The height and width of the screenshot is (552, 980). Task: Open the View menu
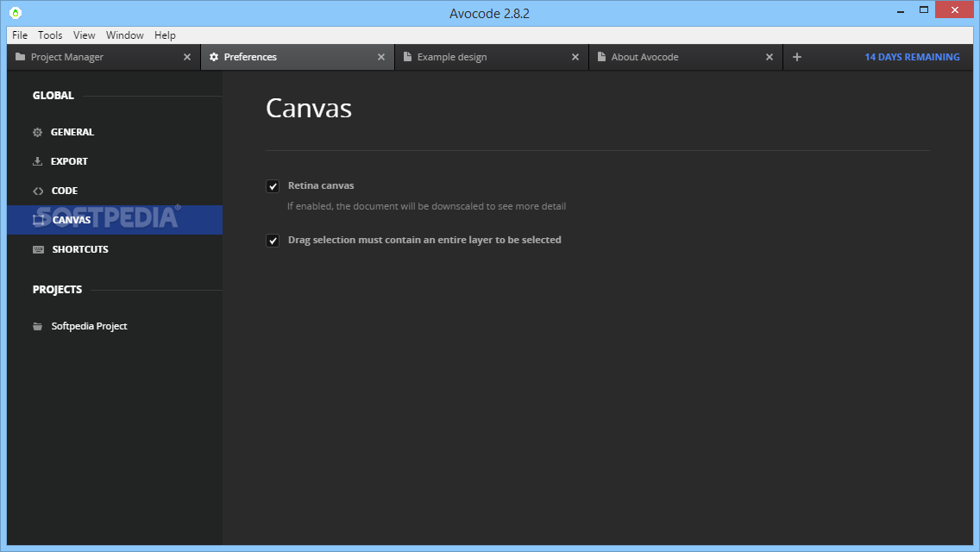tap(84, 35)
